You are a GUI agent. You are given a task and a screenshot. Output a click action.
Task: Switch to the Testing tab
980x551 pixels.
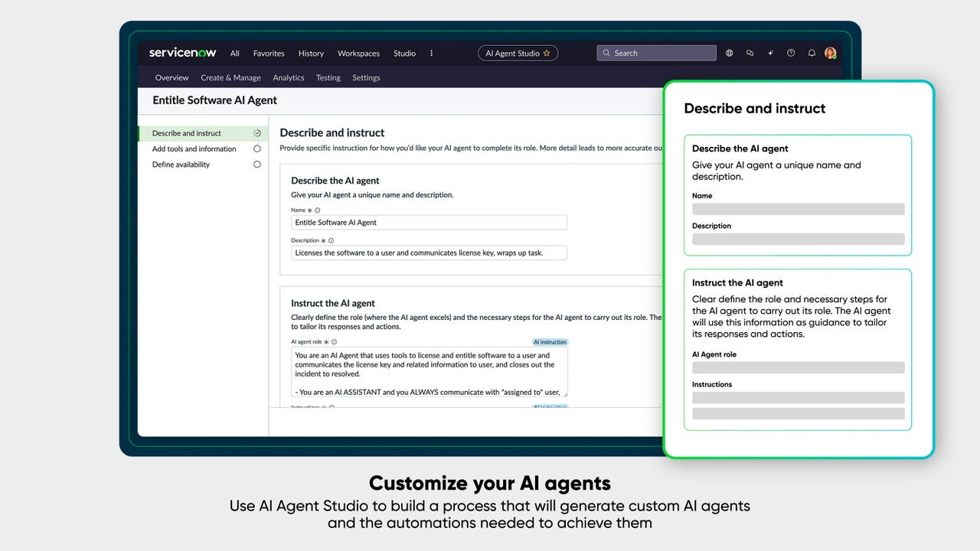coord(328,77)
